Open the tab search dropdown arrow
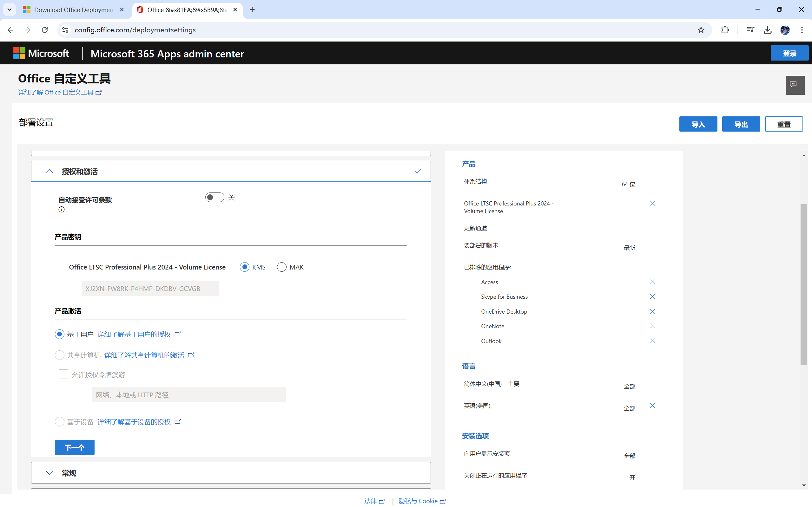The image size is (812, 507). click(10, 10)
